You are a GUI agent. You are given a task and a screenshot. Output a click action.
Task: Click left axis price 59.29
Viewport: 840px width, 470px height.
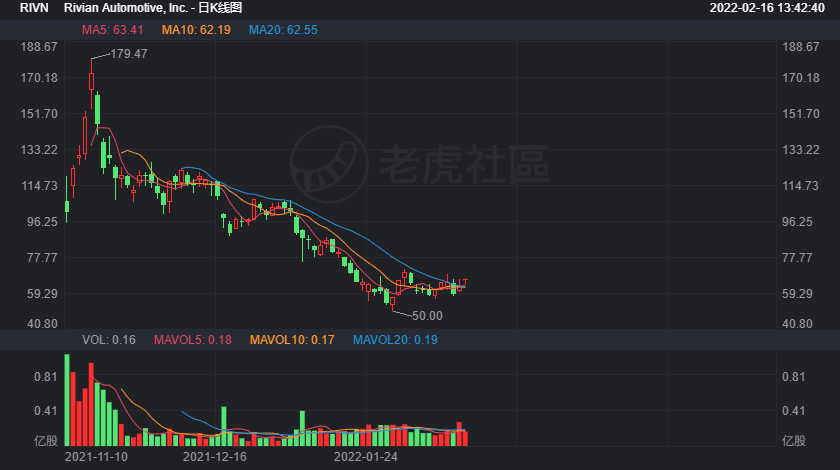[x=42, y=293]
